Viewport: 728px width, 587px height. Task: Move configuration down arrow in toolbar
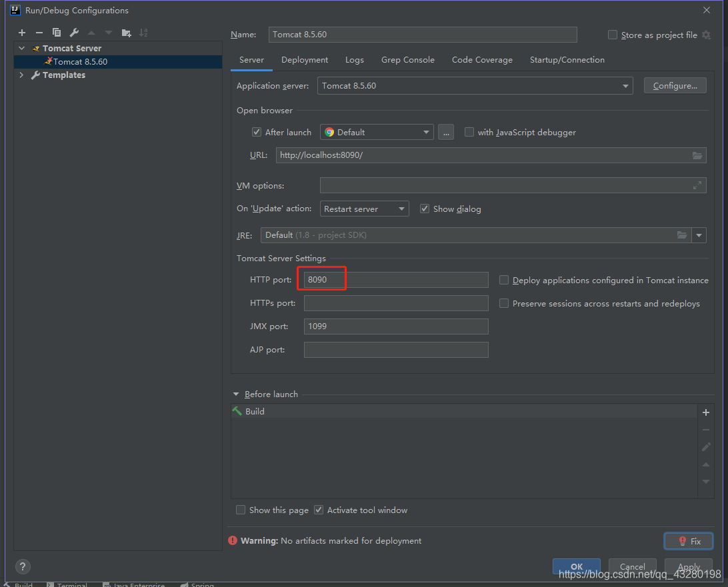109,33
